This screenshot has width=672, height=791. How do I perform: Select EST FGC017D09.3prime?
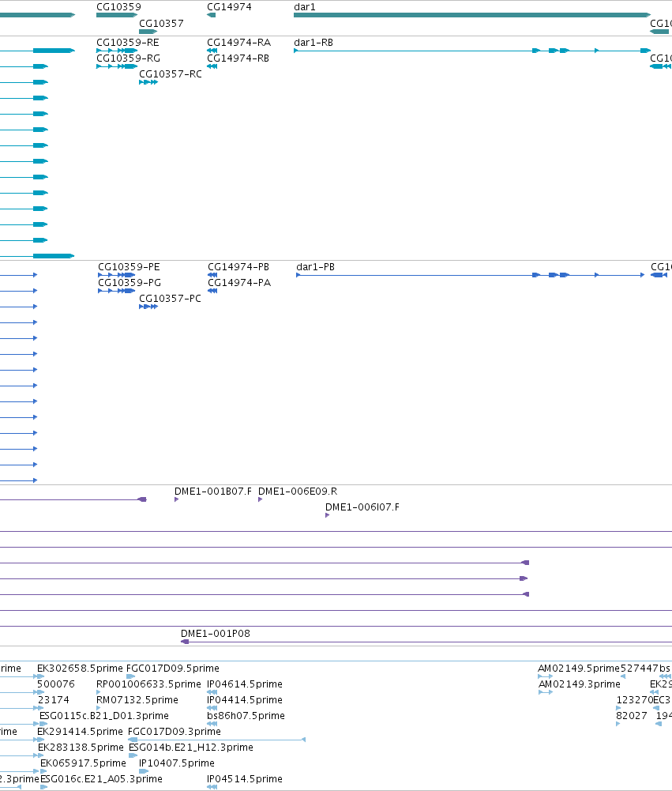pos(175,732)
